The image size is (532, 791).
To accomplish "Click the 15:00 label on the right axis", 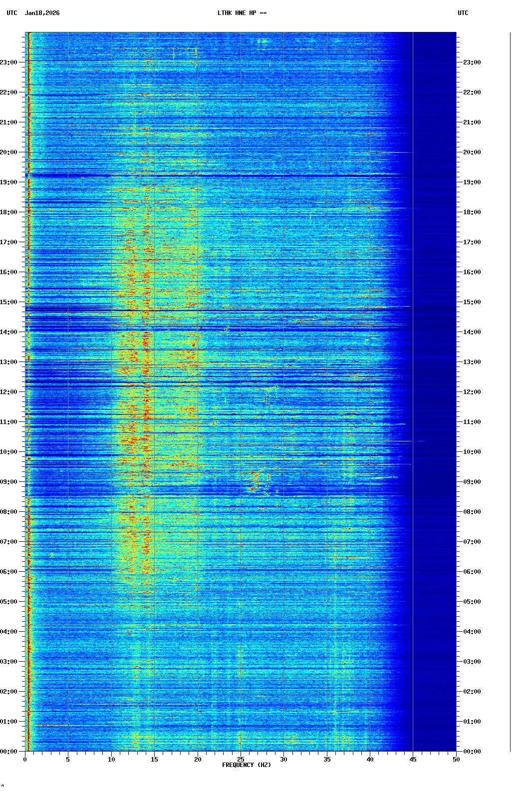I will click(472, 302).
